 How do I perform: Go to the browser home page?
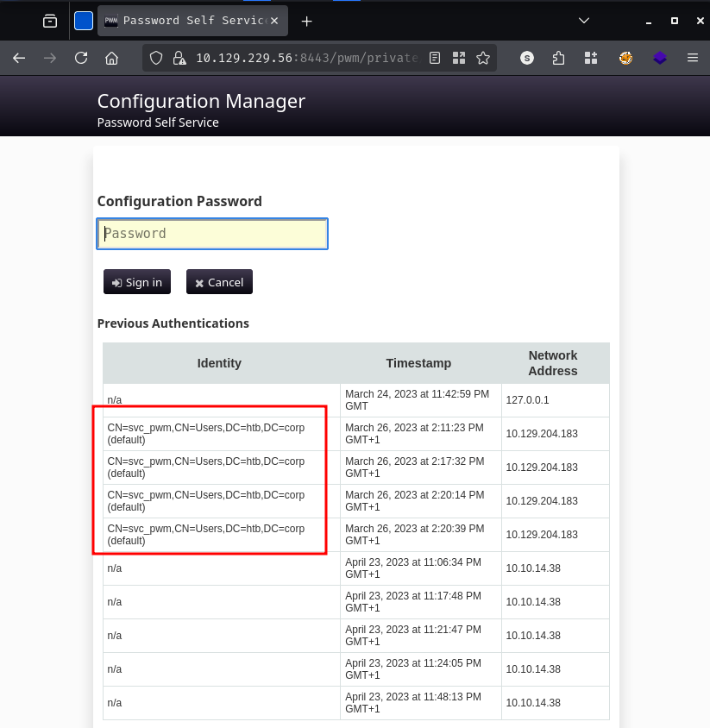[111, 58]
